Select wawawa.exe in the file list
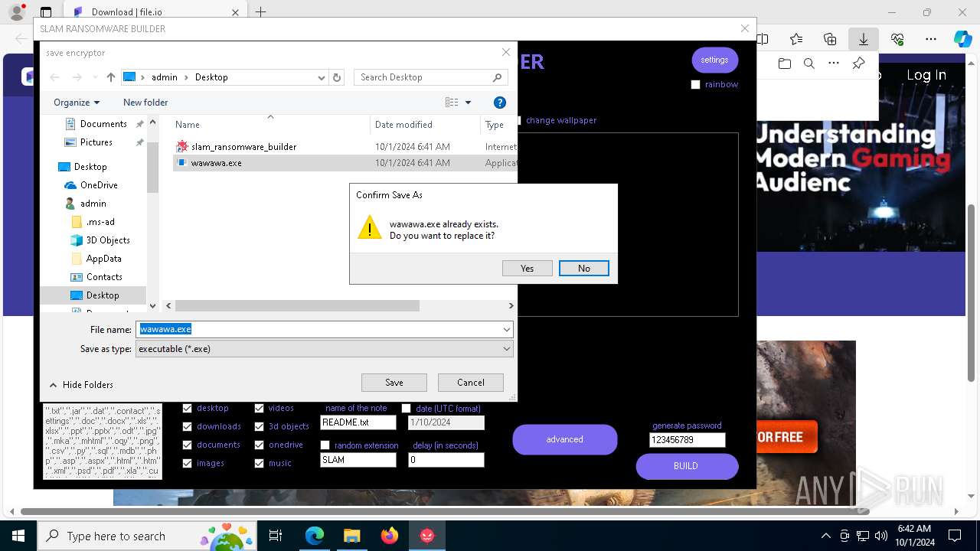The width and height of the screenshot is (980, 551). point(216,163)
